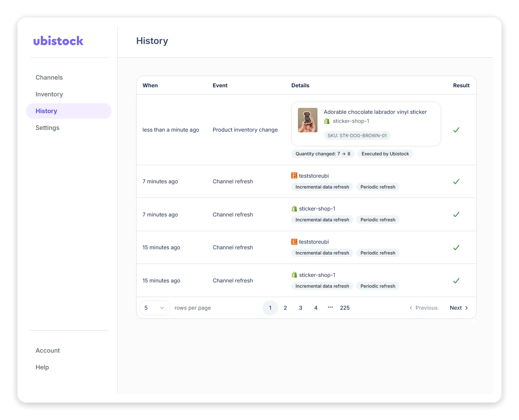The height and width of the screenshot is (420, 519).
Task: Click the ubistock logo
Action: [x=58, y=41]
